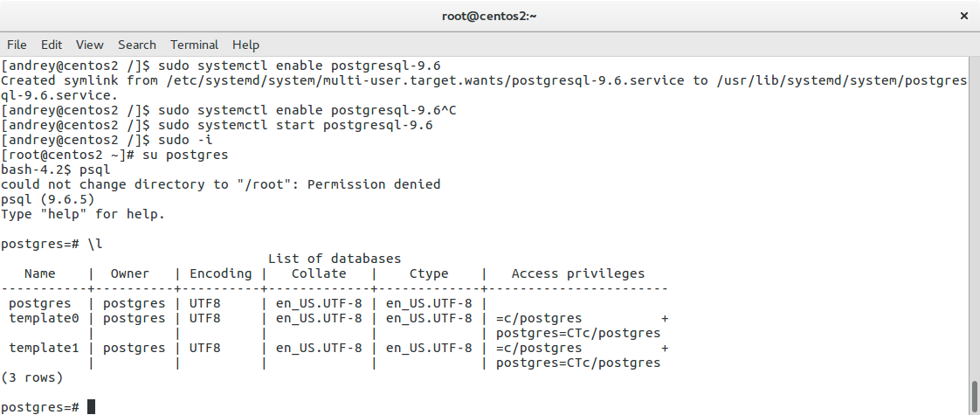
Task: Open the View menu
Action: (x=89, y=45)
